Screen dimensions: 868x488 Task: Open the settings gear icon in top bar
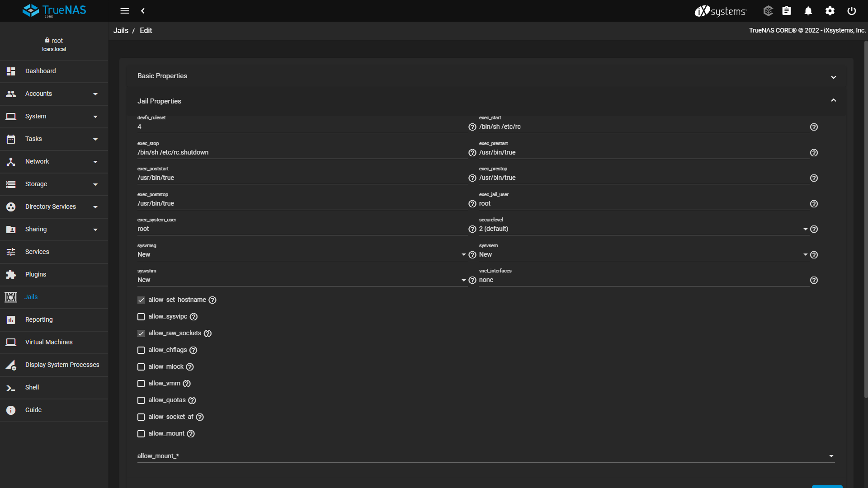830,11
